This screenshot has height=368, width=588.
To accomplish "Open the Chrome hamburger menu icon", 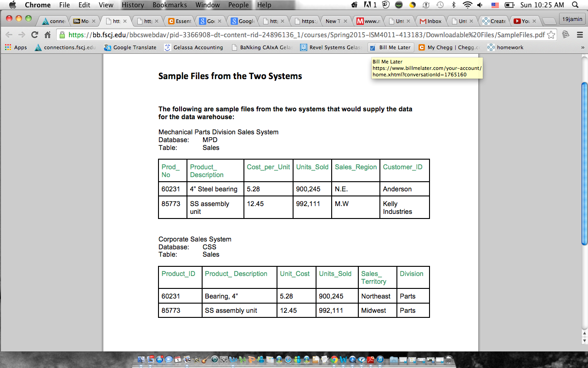I will 580,35.
